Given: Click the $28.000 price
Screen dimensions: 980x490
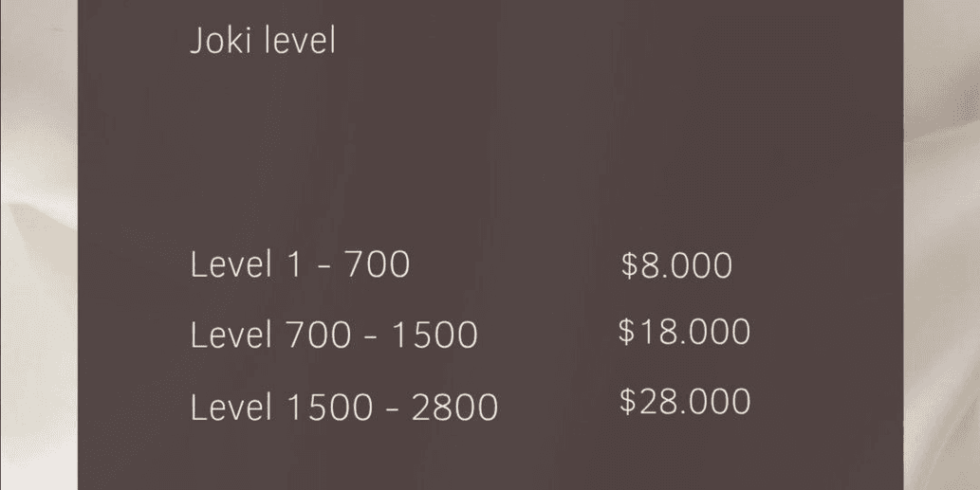Looking at the screenshot, I should (x=685, y=402).
